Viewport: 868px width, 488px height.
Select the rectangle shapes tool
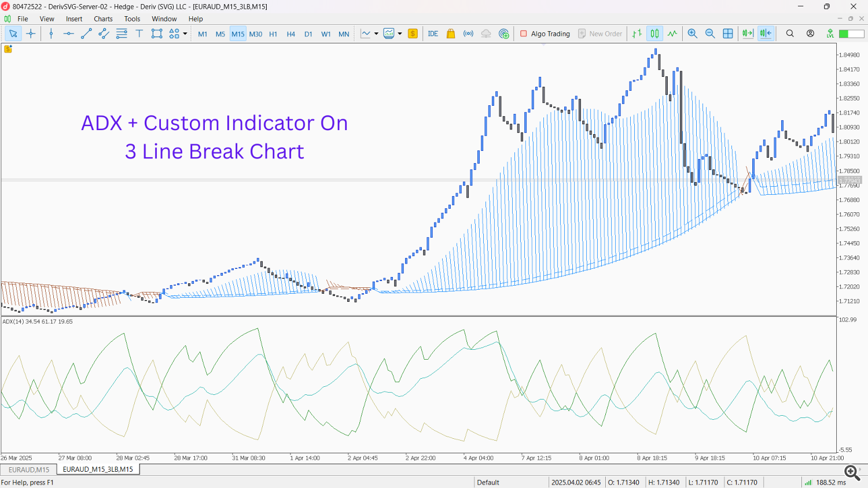pos(157,34)
